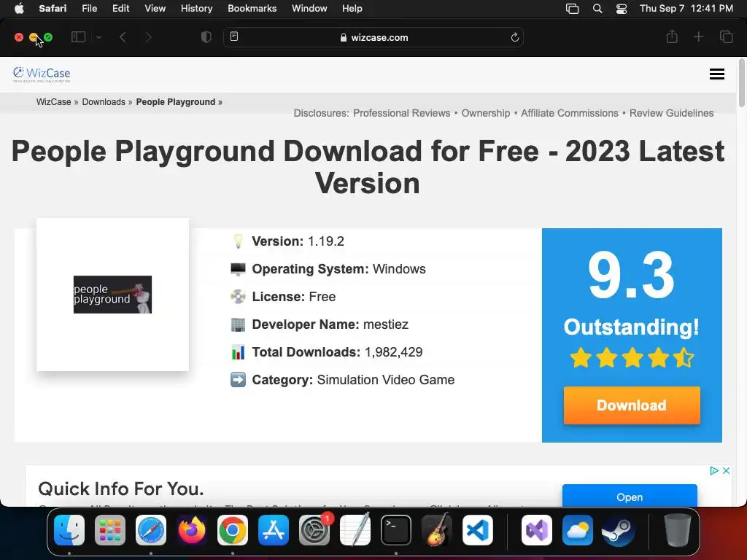Open Google Chrome from the Dock

pos(233,530)
